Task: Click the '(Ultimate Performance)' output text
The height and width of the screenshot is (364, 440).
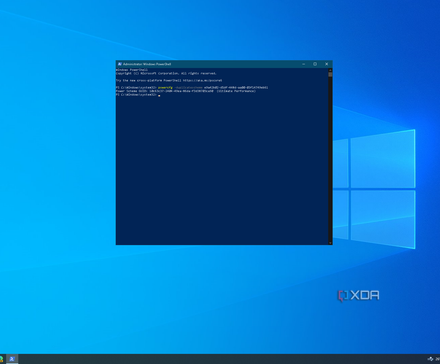Action: tap(236, 91)
